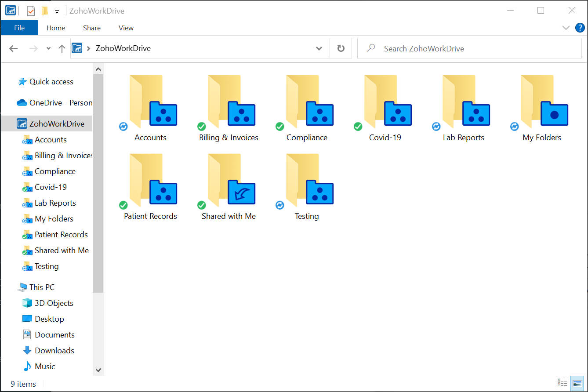Click the breadcrumb chevron before ZohoWorkDrive
Viewport: 588px width, 392px height.
(89, 48)
